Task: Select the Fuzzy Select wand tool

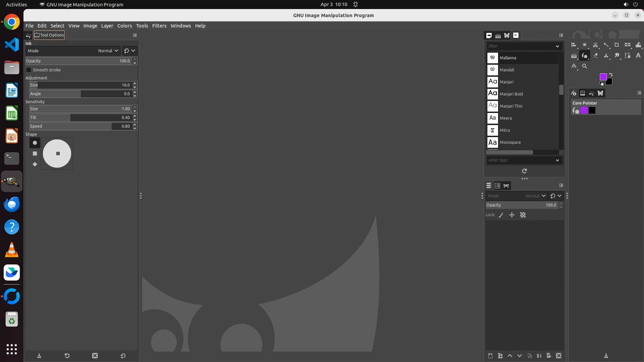Action: [x=606, y=45]
